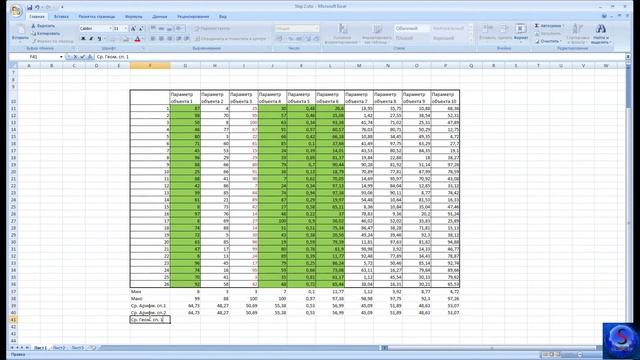This screenshot has height=360, width=640.
Task: Center cell text horizontally
Action: pyautogui.click(x=162, y=39)
